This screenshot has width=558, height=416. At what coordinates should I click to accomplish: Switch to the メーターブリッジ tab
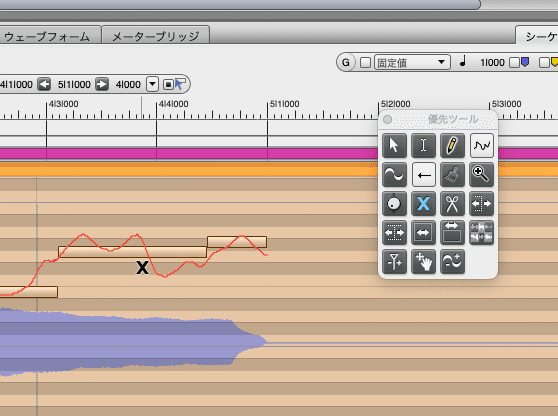[x=156, y=35]
